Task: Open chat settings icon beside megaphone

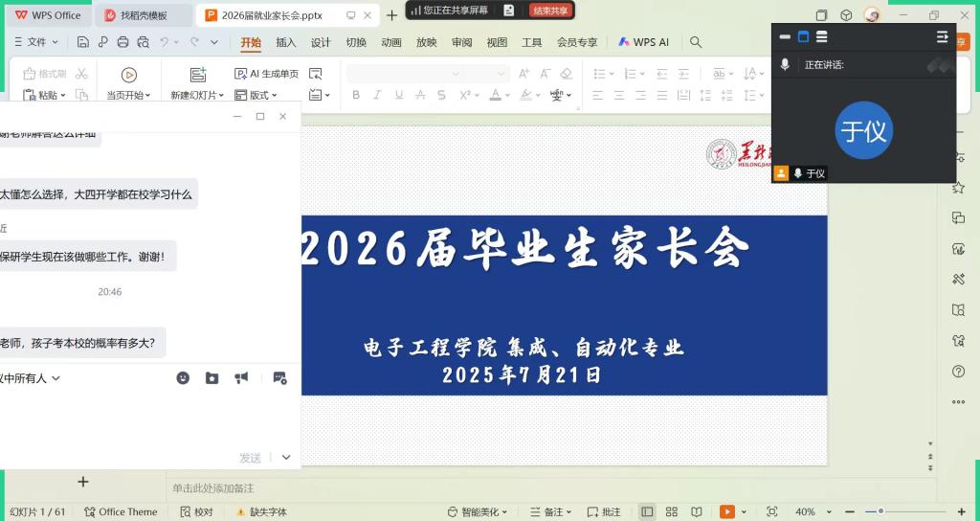Action: click(x=279, y=378)
